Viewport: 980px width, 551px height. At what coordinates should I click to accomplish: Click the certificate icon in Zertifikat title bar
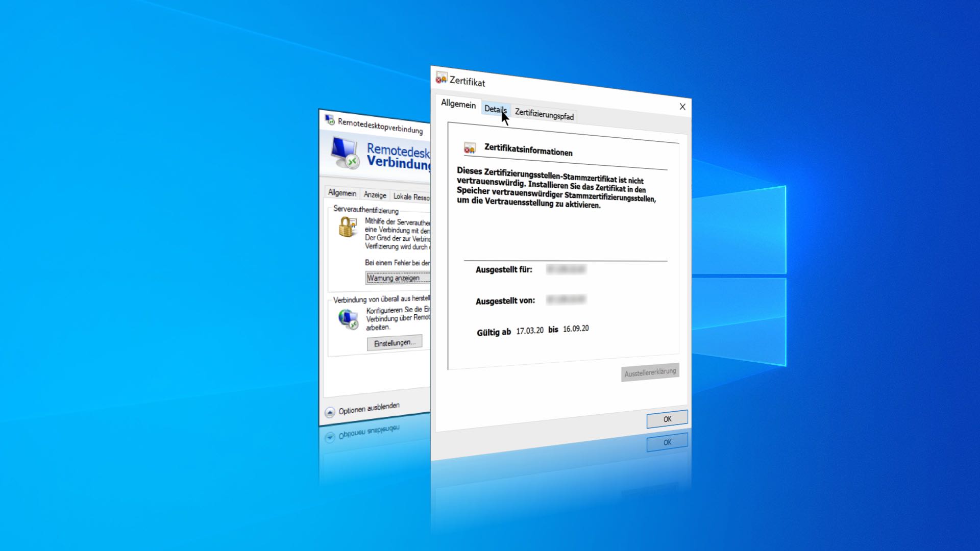pos(441,78)
